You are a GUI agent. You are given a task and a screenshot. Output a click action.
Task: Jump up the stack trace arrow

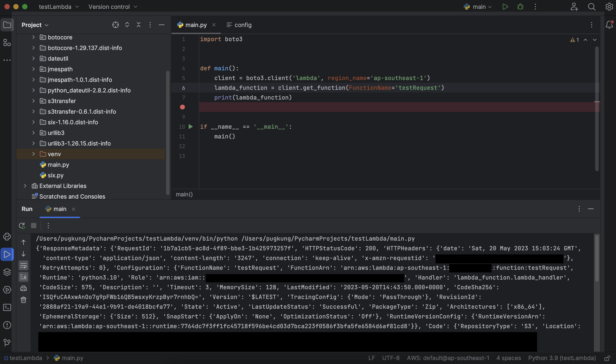[23, 242]
